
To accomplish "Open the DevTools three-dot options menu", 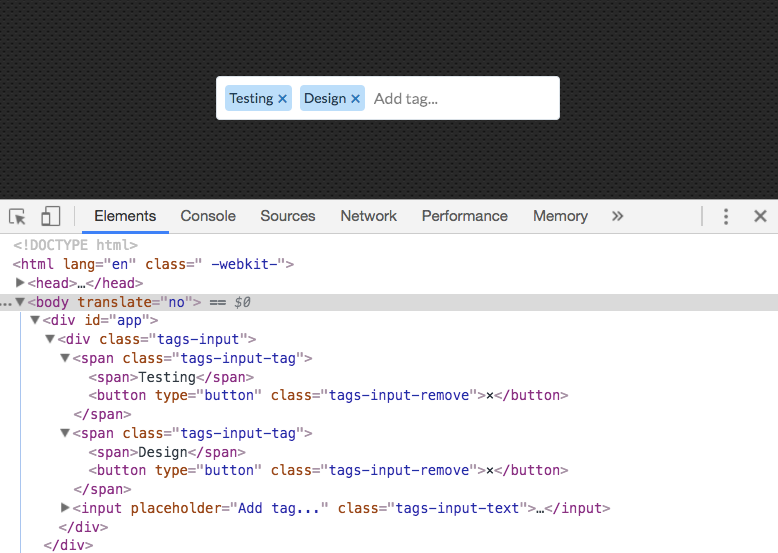I will (x=726, y=216).
